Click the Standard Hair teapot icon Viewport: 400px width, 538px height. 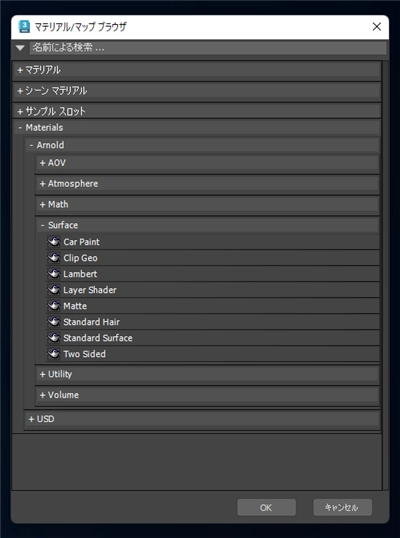click(x=54, y=322)
